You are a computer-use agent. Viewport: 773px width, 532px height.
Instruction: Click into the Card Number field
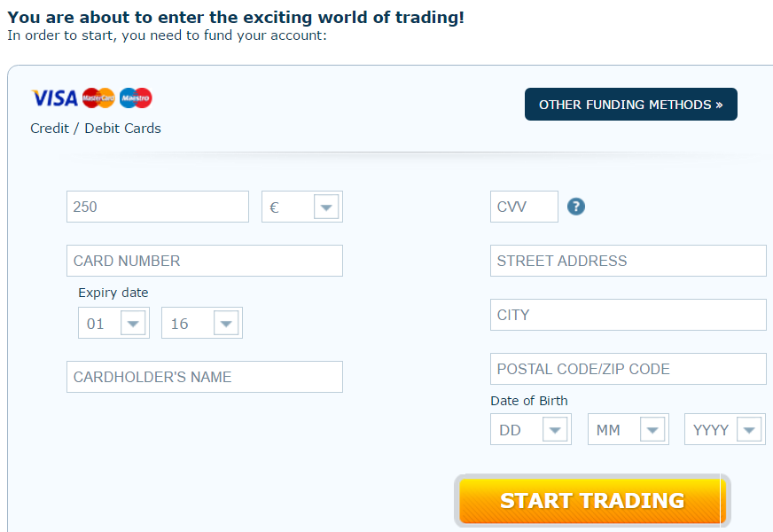(205, 261)
